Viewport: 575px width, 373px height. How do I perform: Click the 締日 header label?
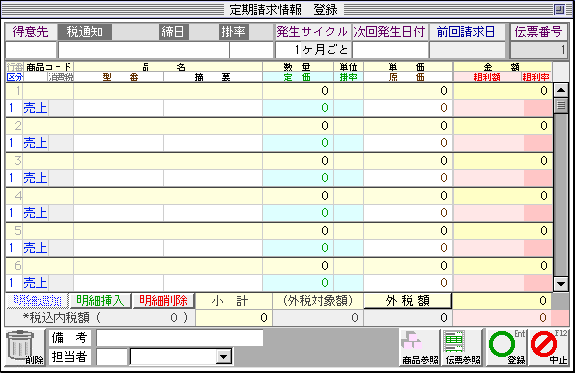coord(173,32)
